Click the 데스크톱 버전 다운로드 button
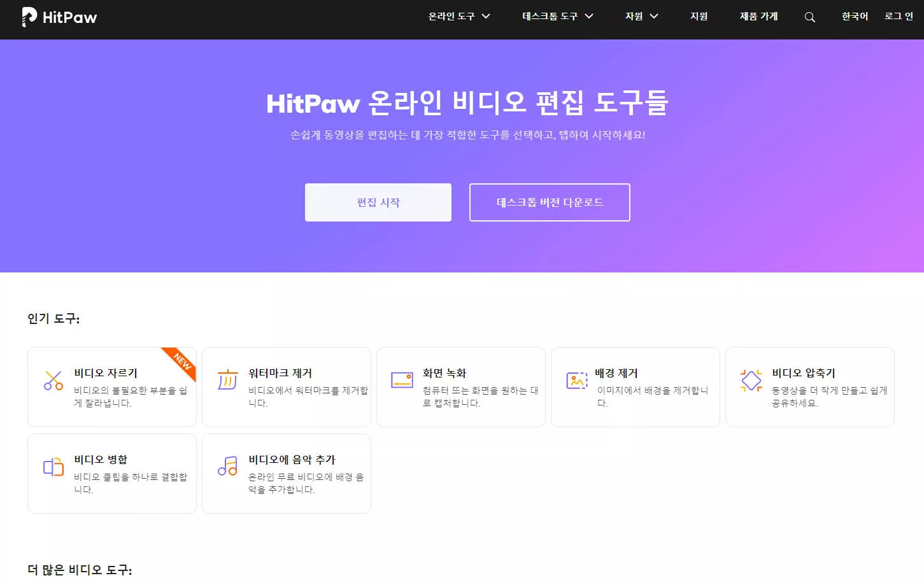Screen dimensions: 924x585 [x=550, y=202]
